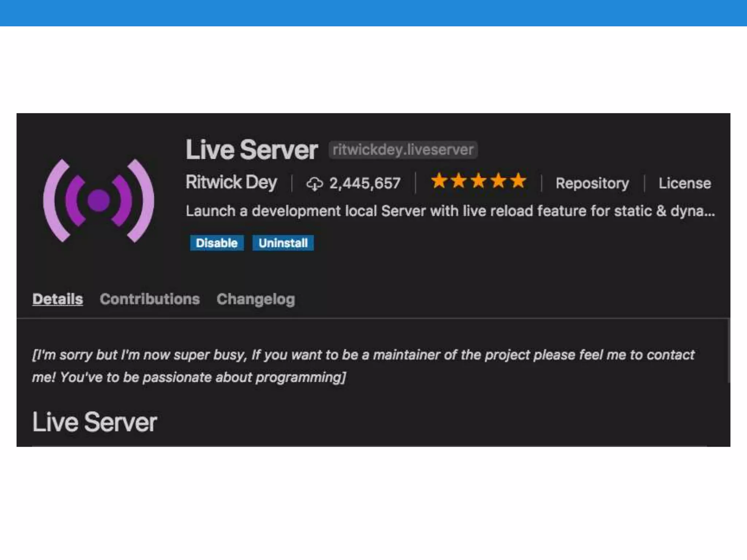Screen dimensions: 747x560
Task: Click the truncated extension description text
Action: click(x=450, y=211)
